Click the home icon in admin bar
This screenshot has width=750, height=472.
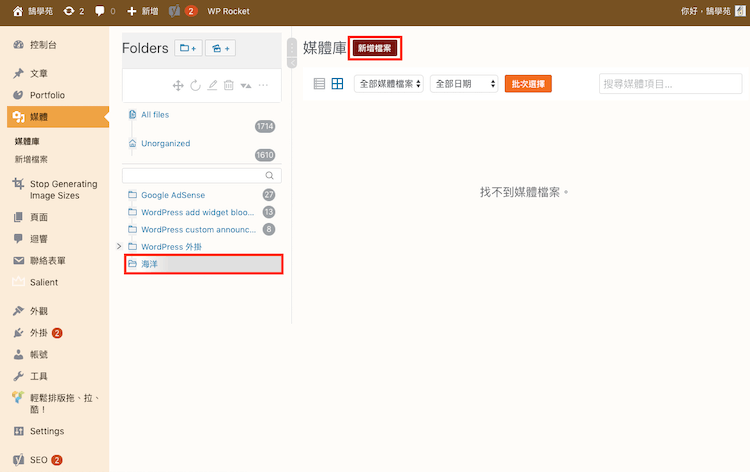(x=17, y=11)
